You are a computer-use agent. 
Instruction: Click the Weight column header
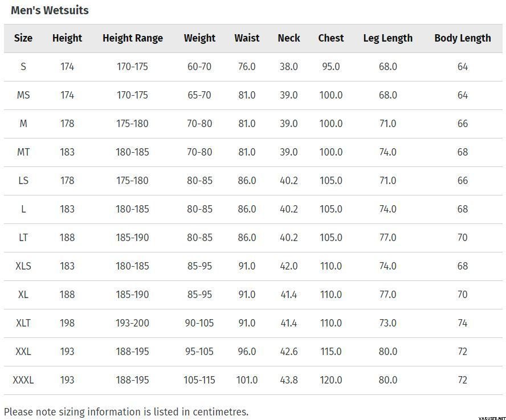[199, 38]
